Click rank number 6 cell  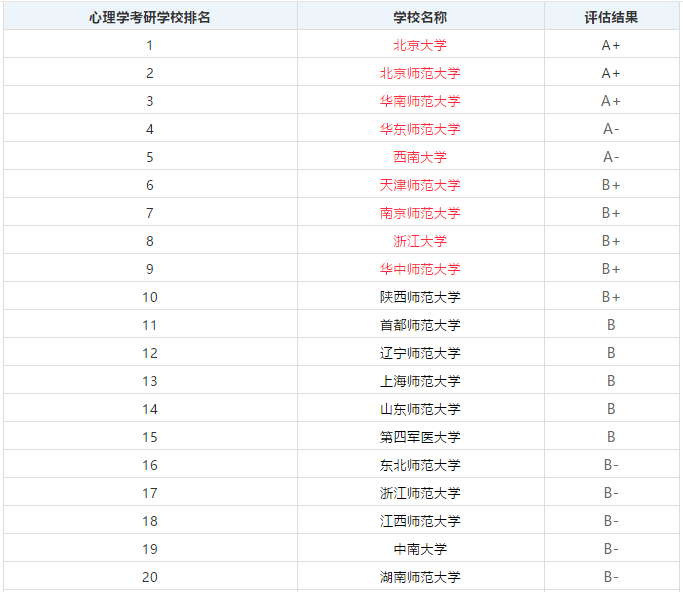tap(150, 185)
